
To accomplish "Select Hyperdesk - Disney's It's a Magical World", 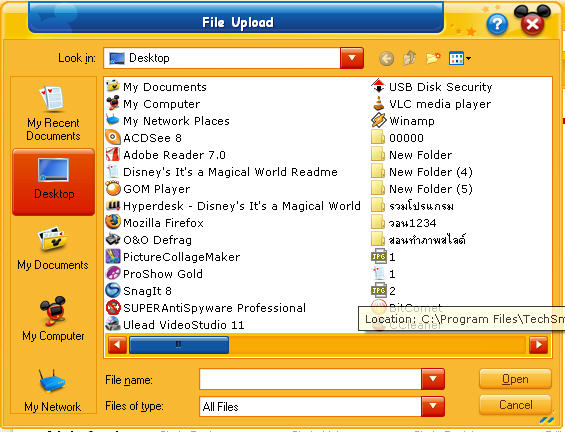I will 233,206.
